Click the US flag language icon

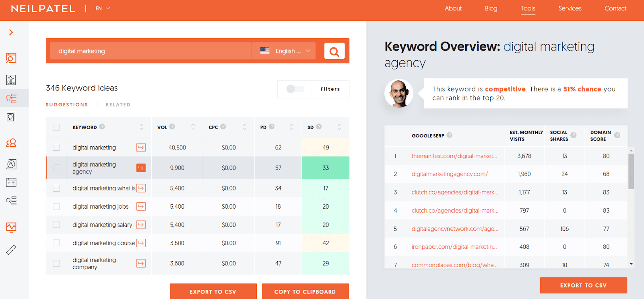point(265,51)
